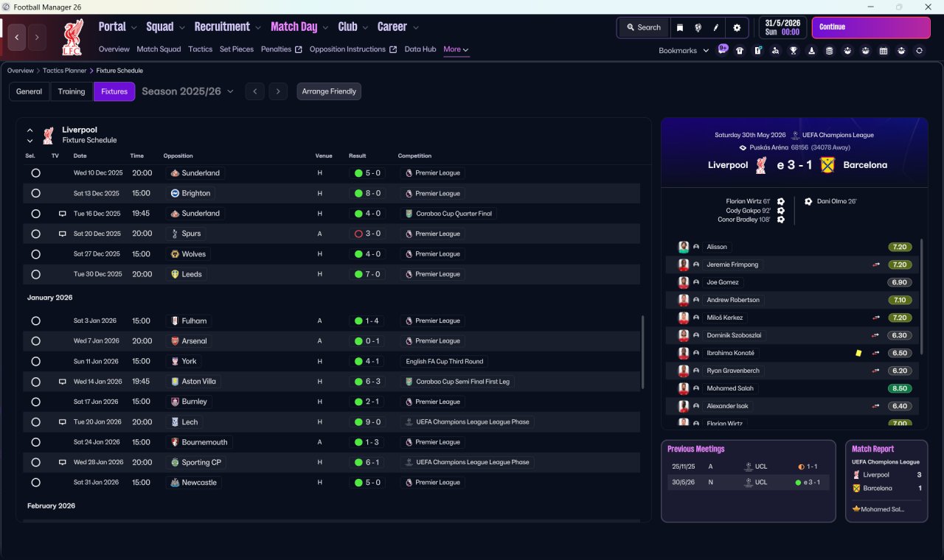Switch to the Training tab
944x560 pixels.
click(x=72, y=91)
